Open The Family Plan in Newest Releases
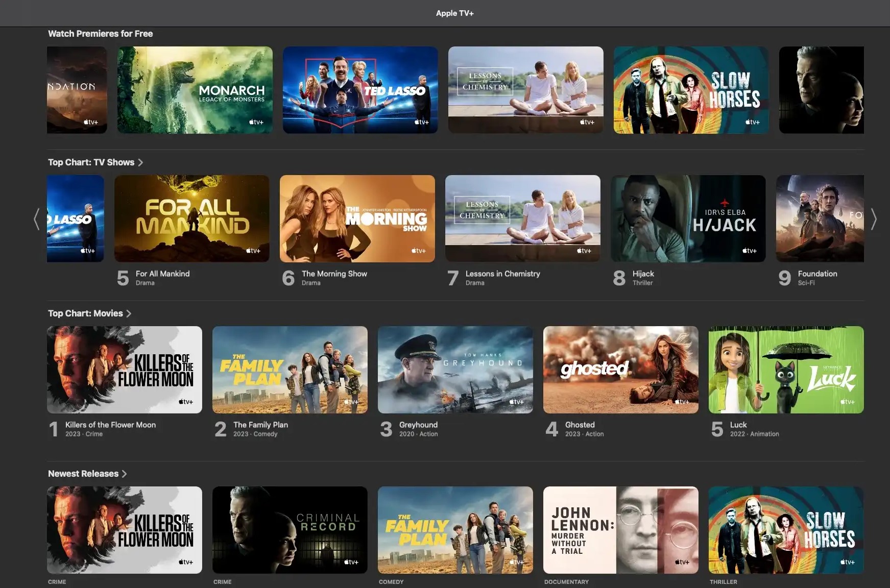Image resolution: width=890 pixels, height=588 pixels. 455,530
